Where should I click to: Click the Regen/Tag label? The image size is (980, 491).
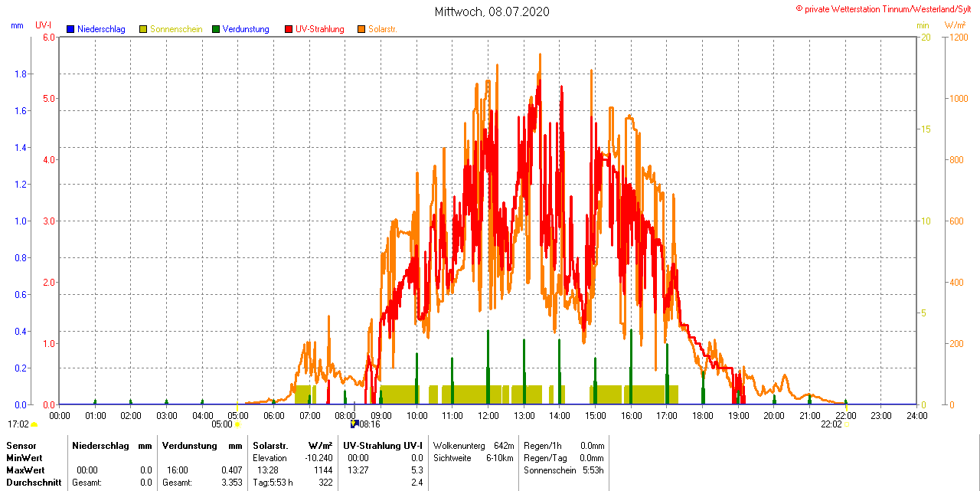(x=544, y=457)
